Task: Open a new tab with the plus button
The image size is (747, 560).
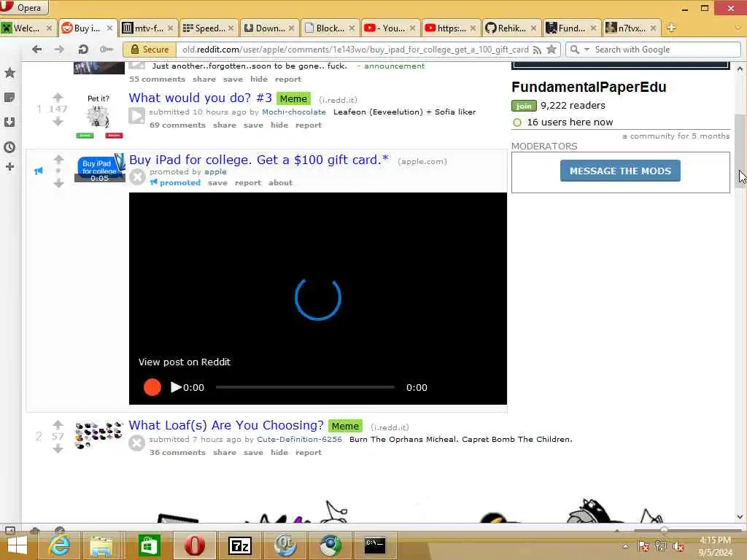Action: (671, 28)
